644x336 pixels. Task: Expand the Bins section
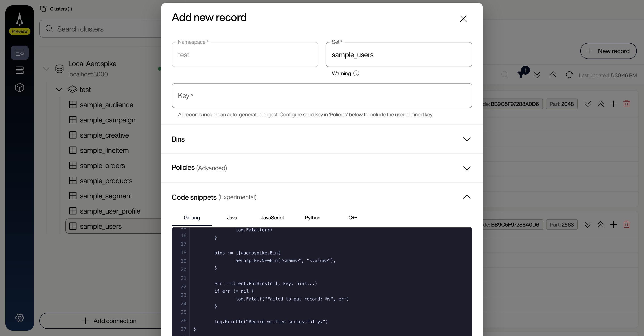point(466,139)
